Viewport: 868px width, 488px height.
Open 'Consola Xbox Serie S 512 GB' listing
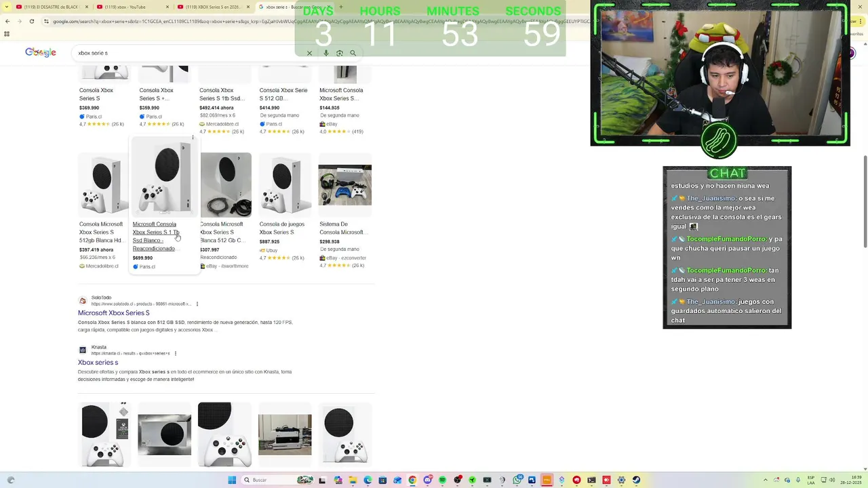click(283, 94)
